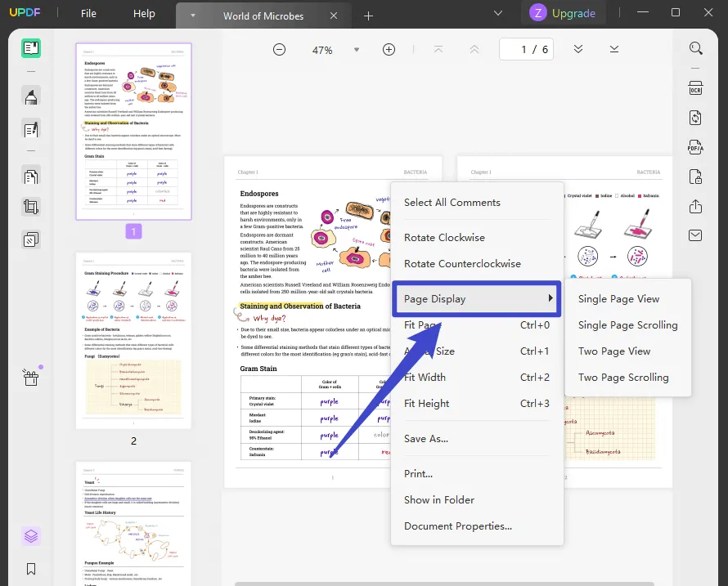Viewport: 728px width, 586px height.
Task: Open a new tab with the plus button
Action: pyautogui.click(x=368, y=15)
